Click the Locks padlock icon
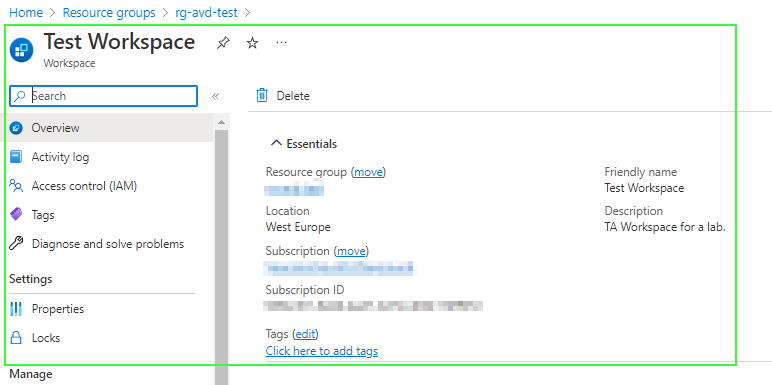This screenshot has height=385, width=772. click(16, 338)
